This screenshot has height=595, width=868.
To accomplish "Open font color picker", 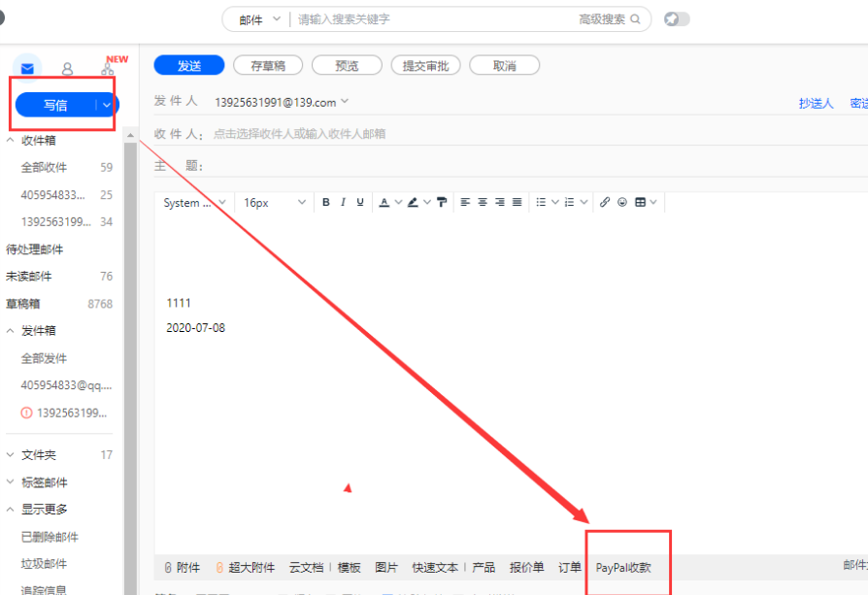I will click(384, 202).
